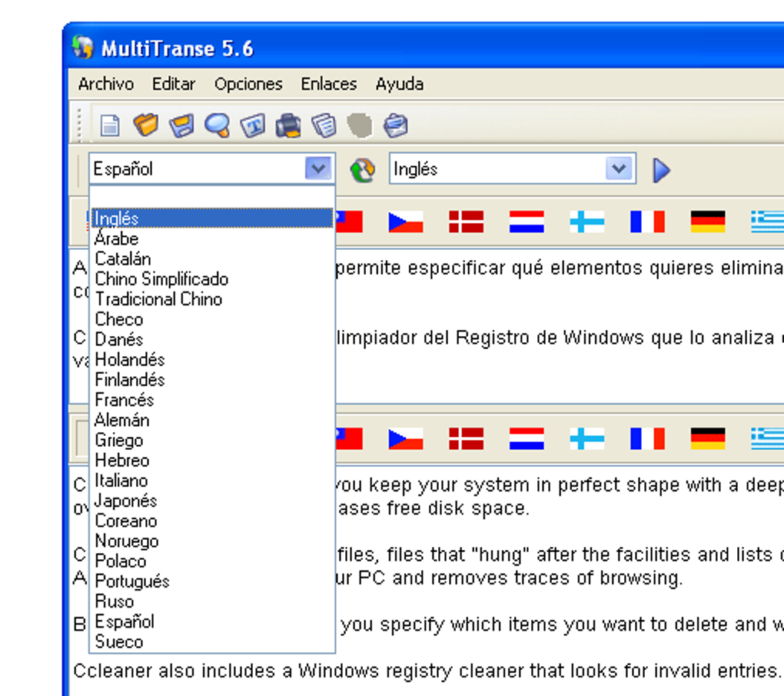
Task: Select Japonés in the language list
Action: [212, 501]
